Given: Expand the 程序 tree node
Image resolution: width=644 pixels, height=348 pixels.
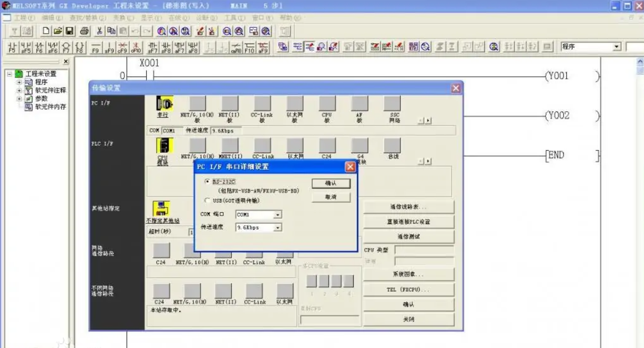Looking at the screenshot, I should [x=20, y=82].
